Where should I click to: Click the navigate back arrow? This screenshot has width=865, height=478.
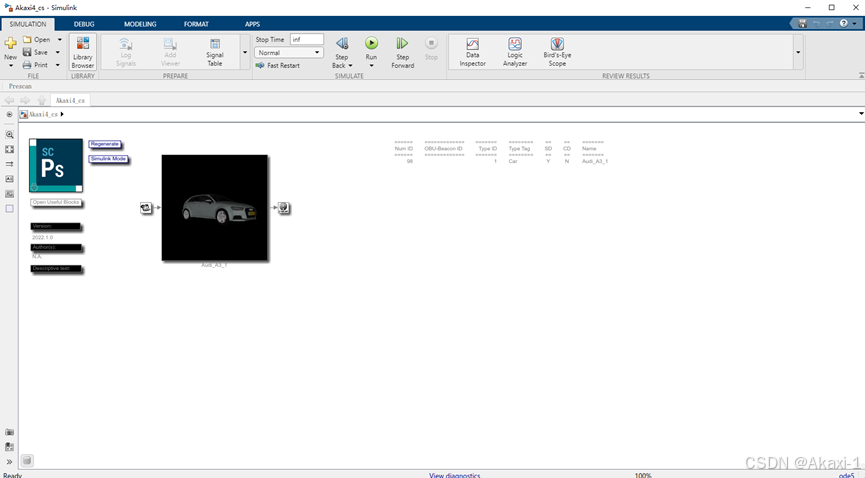(x=9, y=100)
